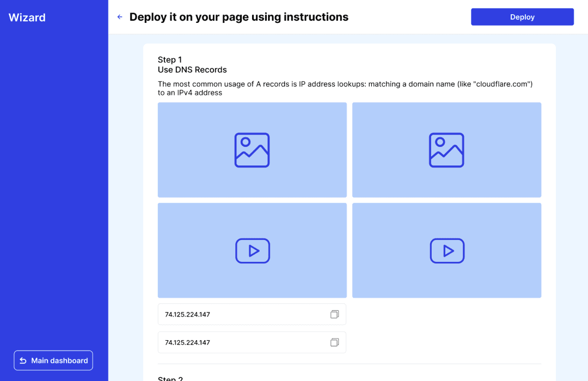This screenshot has height=381, width=588.
Task: Click the picture icon in the top-right placeholder
Action: [x=446, y=150]
